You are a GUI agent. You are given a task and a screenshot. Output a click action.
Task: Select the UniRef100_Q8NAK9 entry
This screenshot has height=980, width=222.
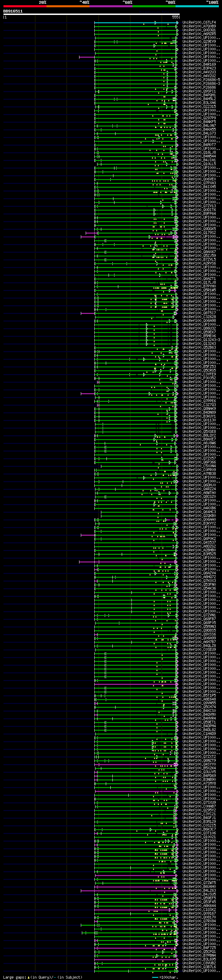point(199,409)
